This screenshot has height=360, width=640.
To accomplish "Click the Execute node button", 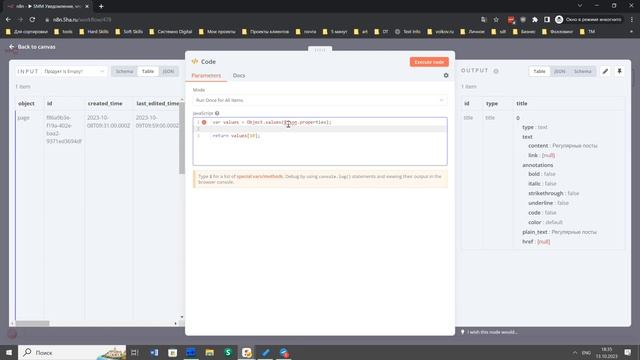I will click(429, 62).
